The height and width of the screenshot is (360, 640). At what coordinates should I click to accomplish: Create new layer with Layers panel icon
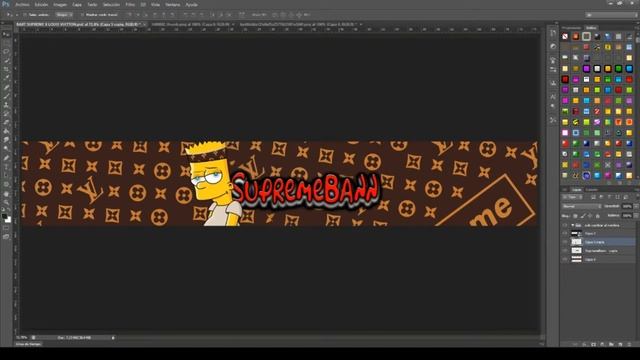620,344
